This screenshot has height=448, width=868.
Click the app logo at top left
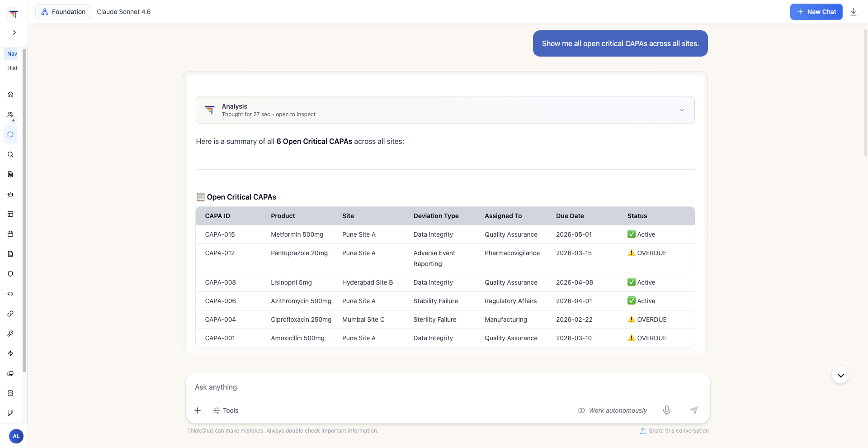pos(14,14)
